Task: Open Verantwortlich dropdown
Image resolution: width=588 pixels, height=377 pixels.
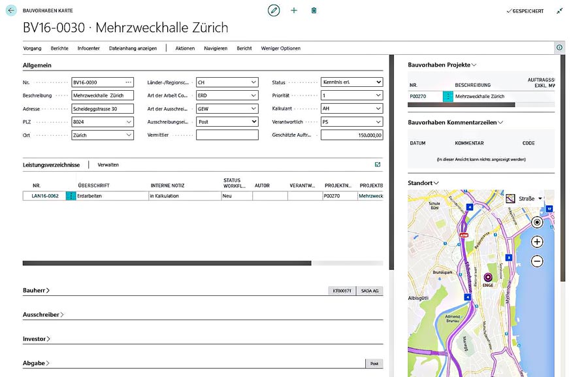Action: coord(378,122)
